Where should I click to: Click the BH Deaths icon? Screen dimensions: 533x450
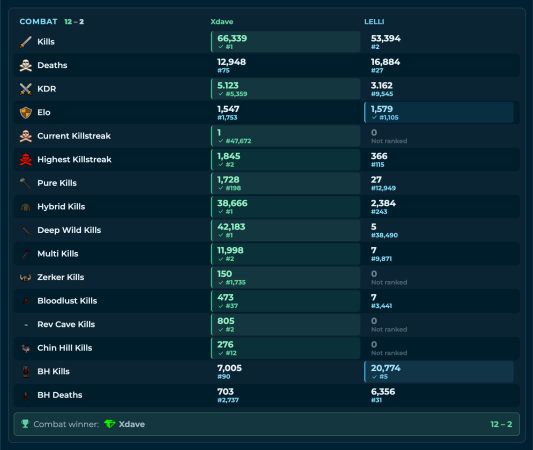25,395
